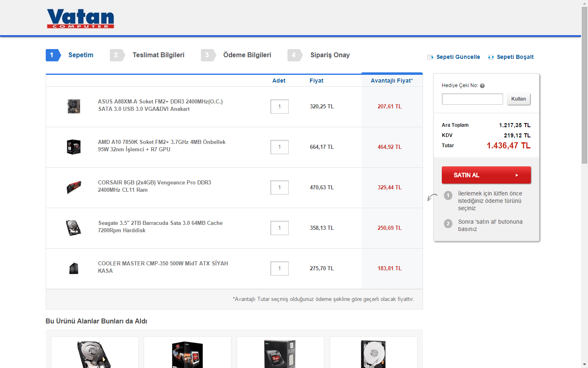Click the 464,92 TL discounted price
The width and height of the screenshot is (588, 368).
click(390, 147)
